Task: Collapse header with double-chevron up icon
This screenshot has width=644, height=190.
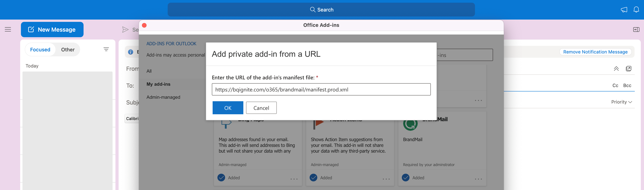Action: [x=616, y=69]
